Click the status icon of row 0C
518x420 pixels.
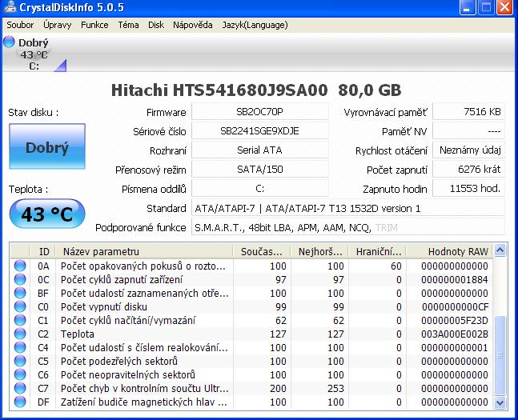[20, 279]
